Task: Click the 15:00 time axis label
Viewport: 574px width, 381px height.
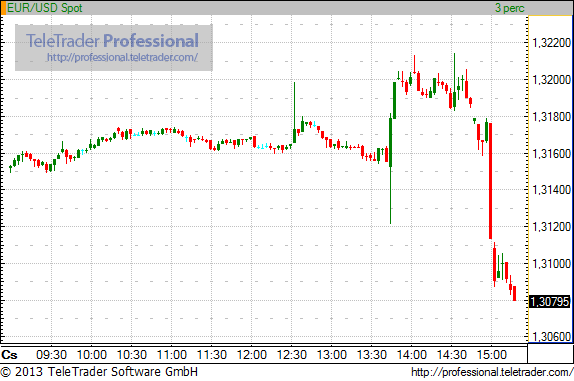Action: tap(491, 355)
